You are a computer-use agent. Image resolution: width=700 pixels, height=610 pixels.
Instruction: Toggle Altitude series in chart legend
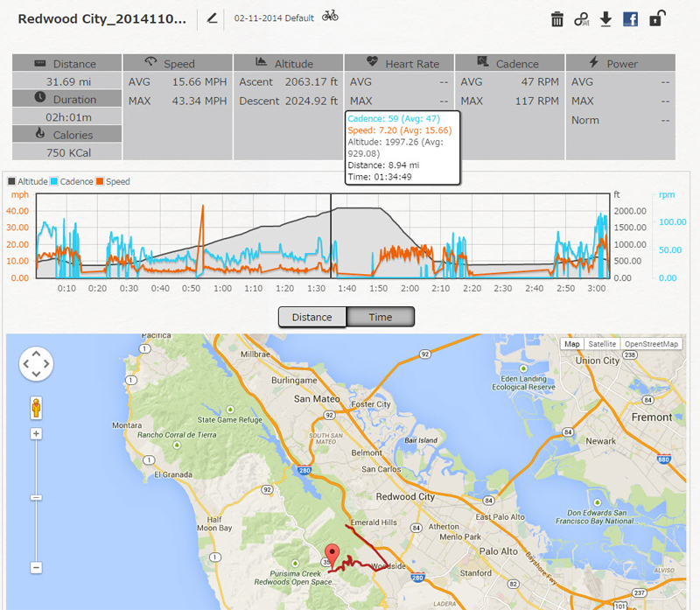(x=28, y=181)
